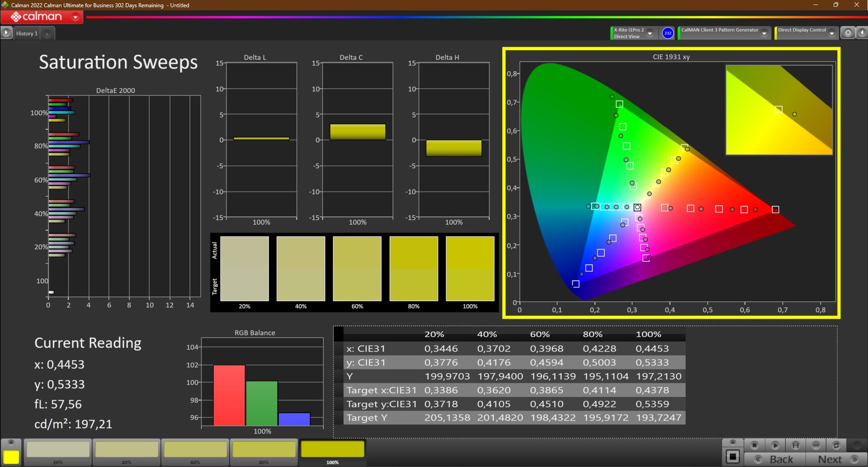
Task: Select the 80% yellow saturation swatch in bottom strip
Action: coord(264,453)
